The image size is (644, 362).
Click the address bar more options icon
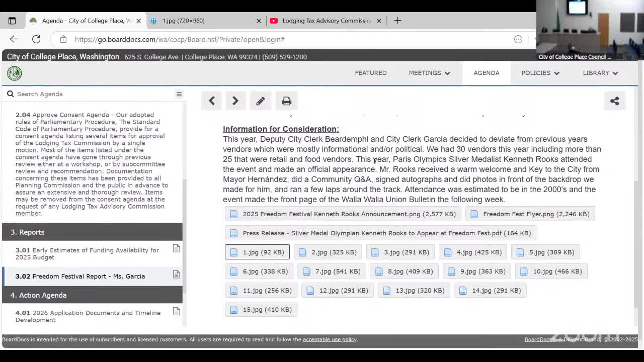(x=518, y=39)
